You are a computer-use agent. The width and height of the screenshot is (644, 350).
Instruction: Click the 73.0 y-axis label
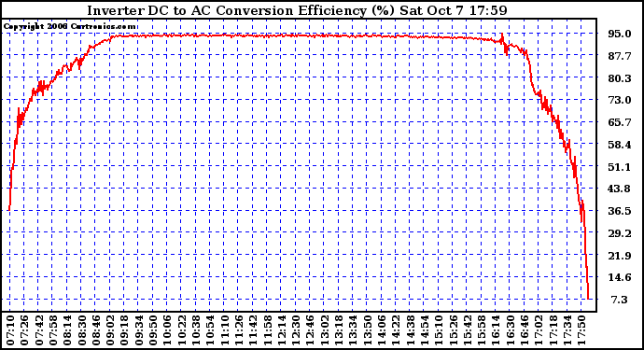tap(620, 100)
